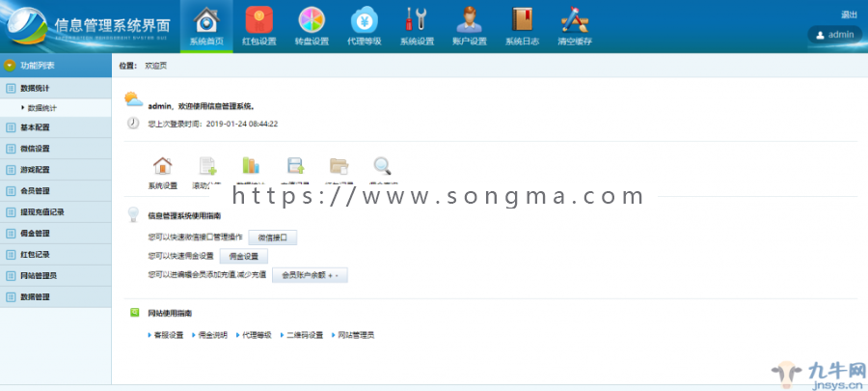The image size is (868, 391).
Task: Open the 代理等级 link under 网站使用指南
Action: (257, 335)
